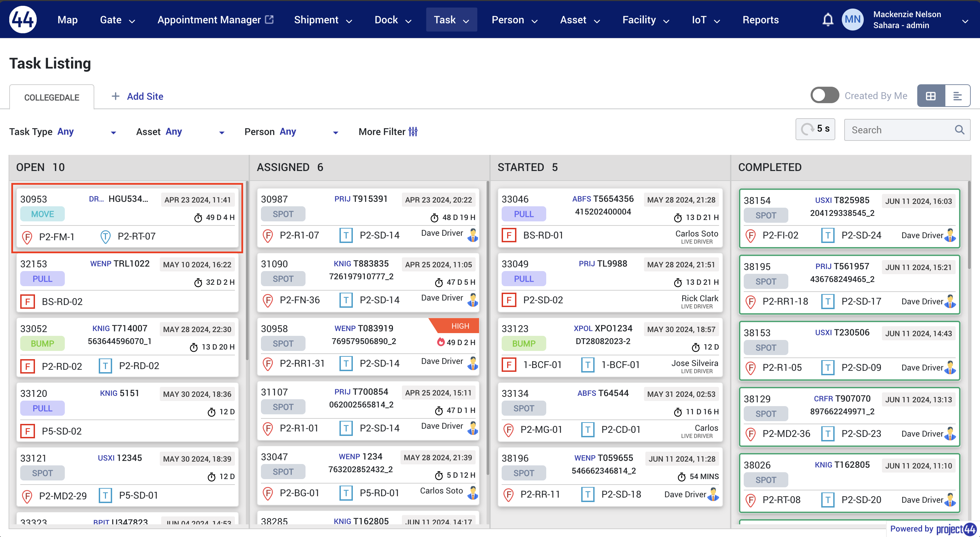Viewport: 980px width, 537px height.
Task: Open More Filter sliders icon
Action: 413,132
